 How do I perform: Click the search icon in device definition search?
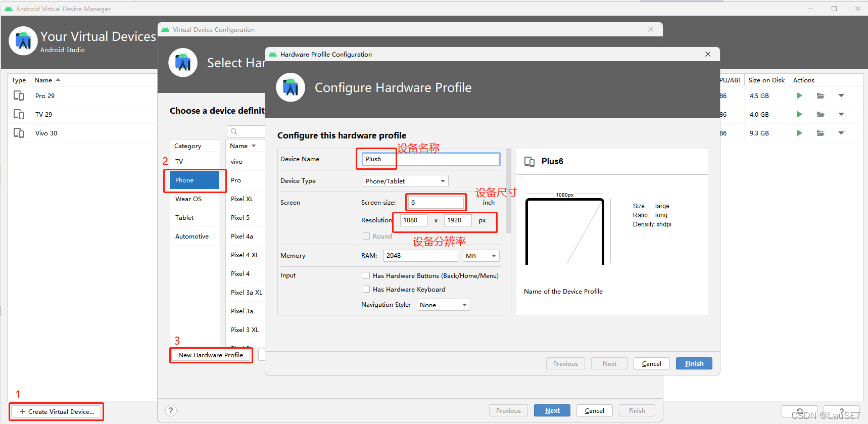click(x=234, y=131)
